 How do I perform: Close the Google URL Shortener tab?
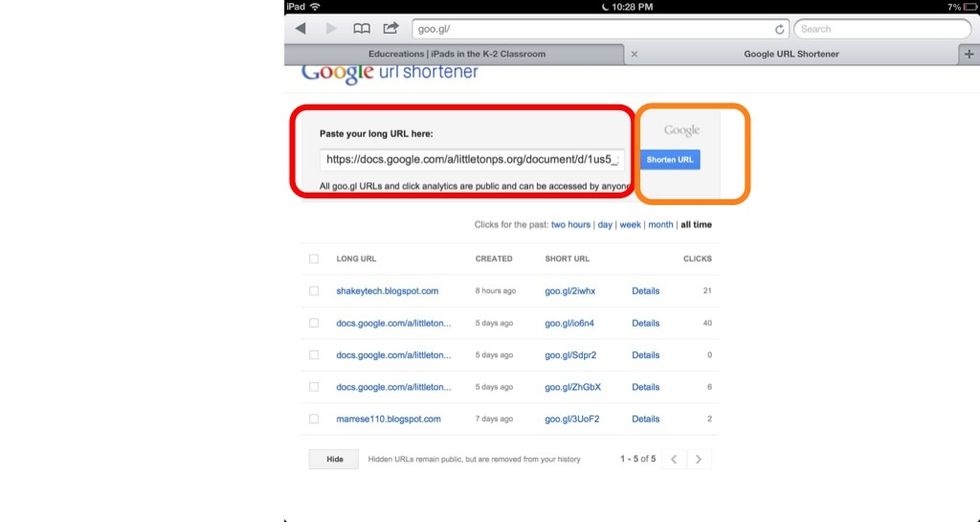pos(634,54)
